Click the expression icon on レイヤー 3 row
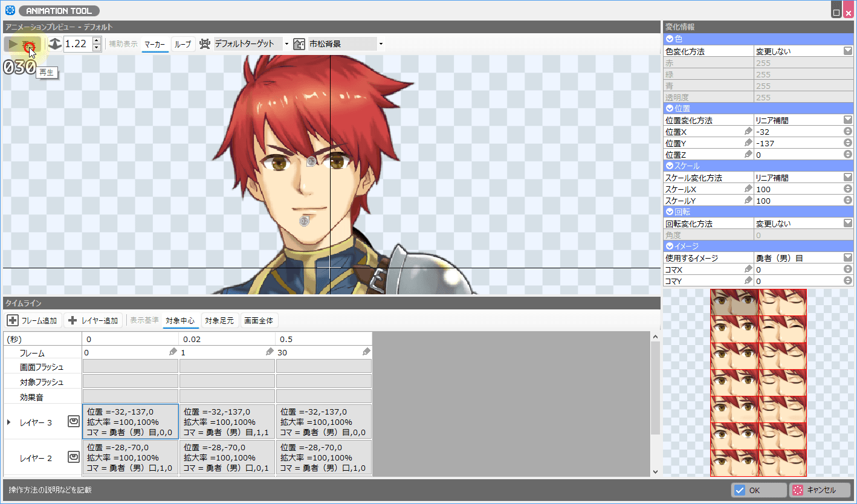 (x=73, y=421)
